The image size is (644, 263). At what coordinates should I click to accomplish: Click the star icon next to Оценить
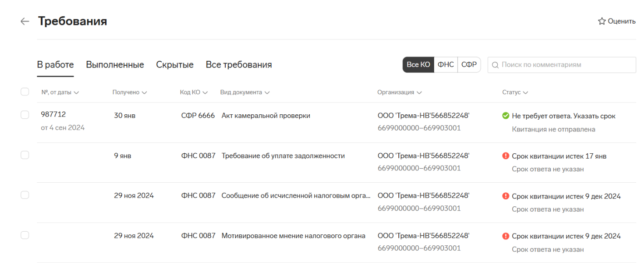coord(602,21)
